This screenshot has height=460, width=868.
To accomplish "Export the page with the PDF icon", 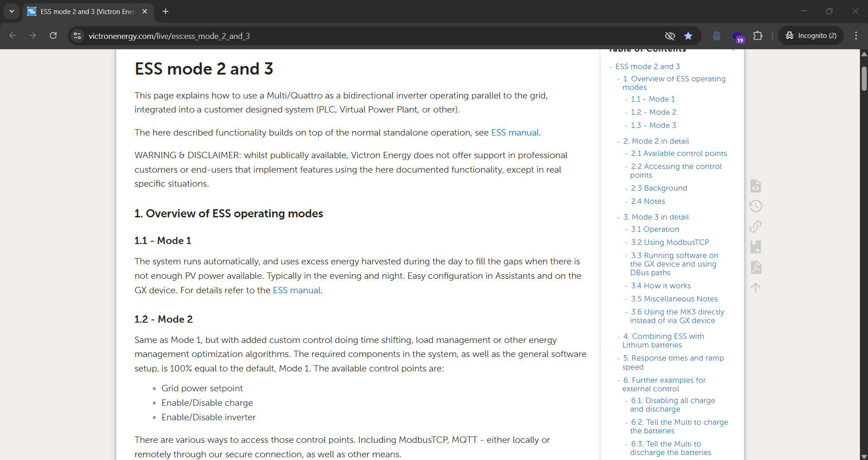I will pos(755,267).
